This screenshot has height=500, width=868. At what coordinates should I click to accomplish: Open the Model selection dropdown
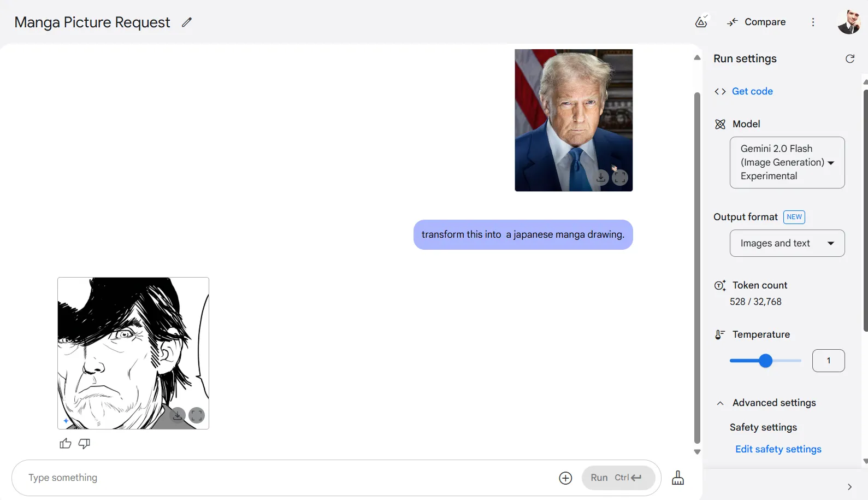click(x=787, y=162)
